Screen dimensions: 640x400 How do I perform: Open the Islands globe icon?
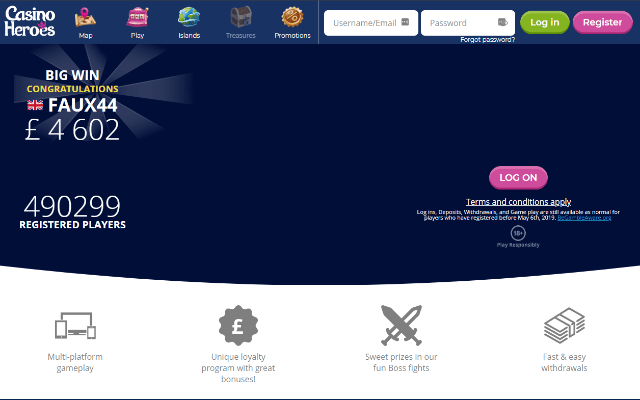[x=189, y=17]
